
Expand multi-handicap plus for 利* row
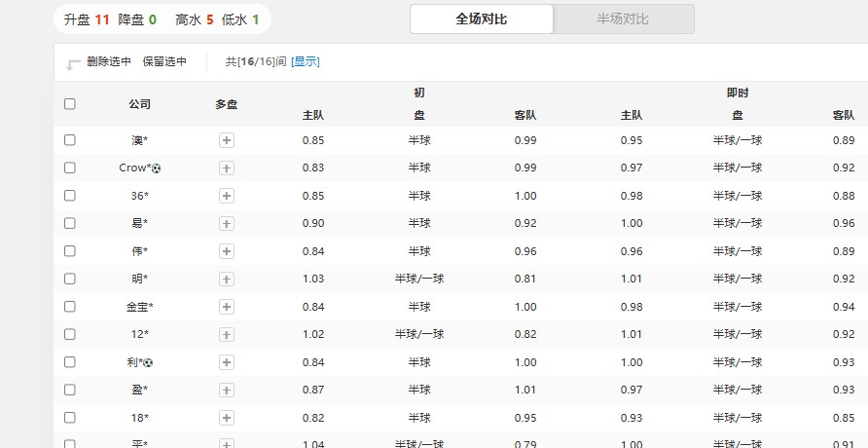226,362
